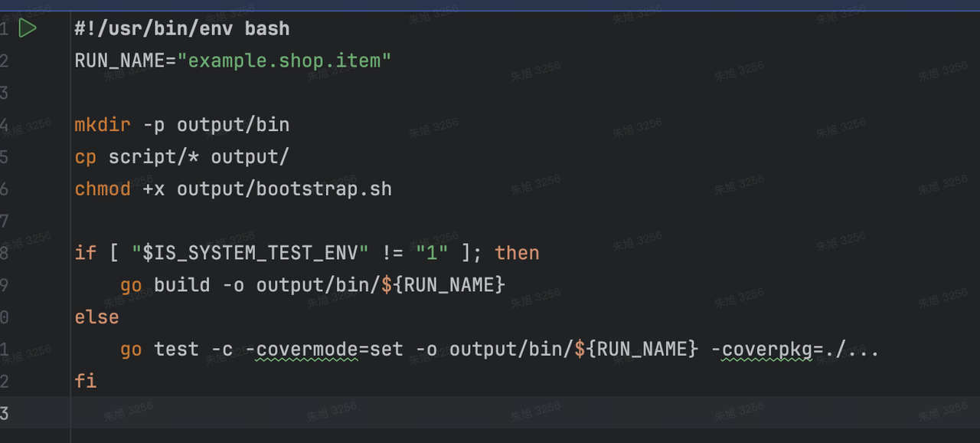The height and width of the screenshot is (443, 980).
Task: Click the chmod command keyword
Action: [x=103, y=189]
